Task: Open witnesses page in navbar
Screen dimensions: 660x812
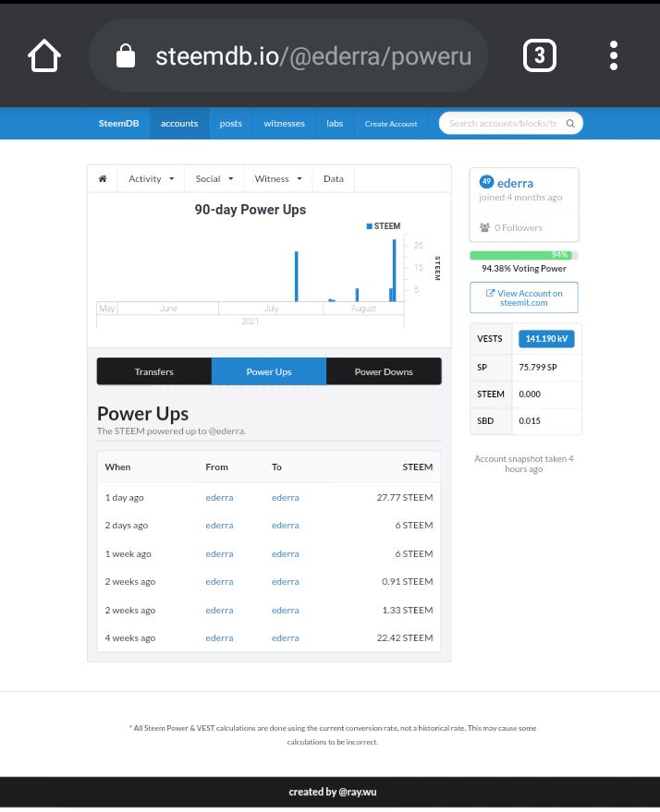Action: coord(284,123)
